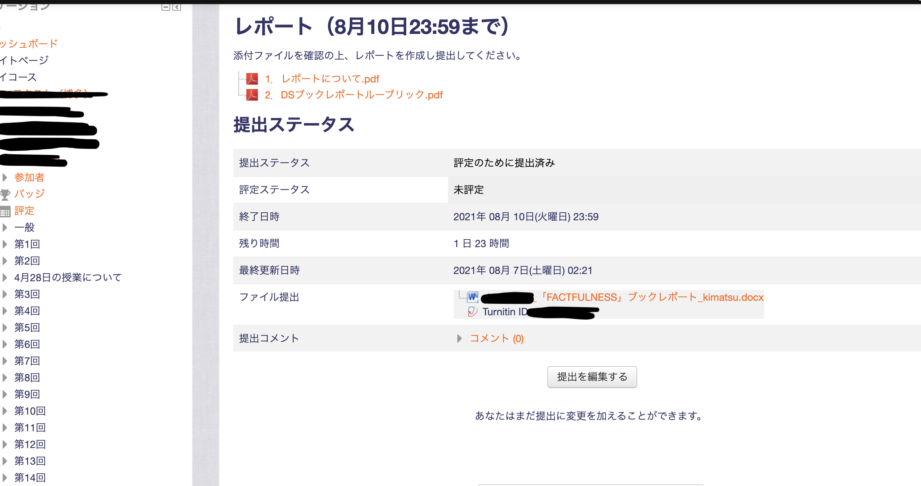
Task: Click the PDF icon for DSブックレポートルーブリック.pdf
Action: [252, 95]
